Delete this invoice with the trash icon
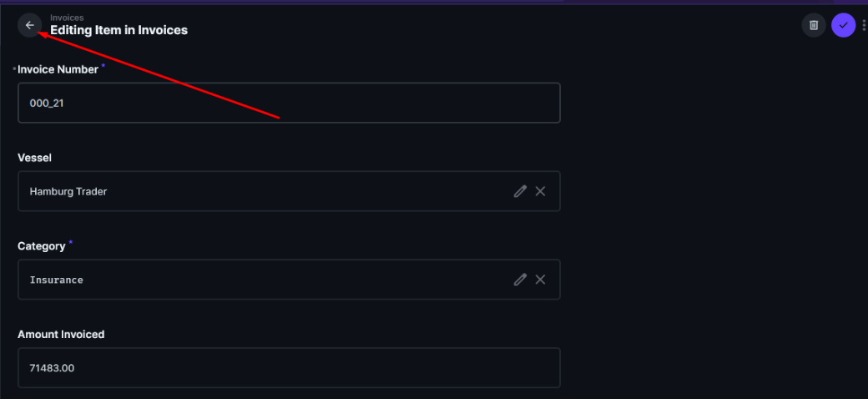Viewport: 868px width, 399px height. [814, 25]
